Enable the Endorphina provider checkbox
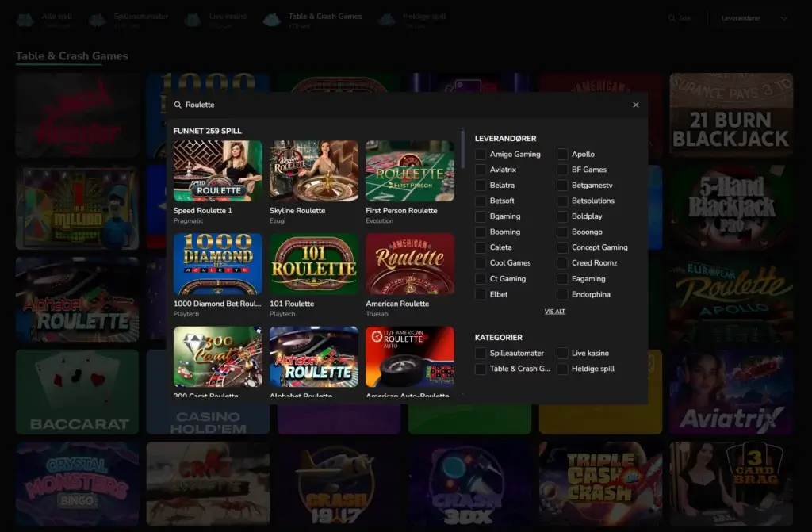This screenshot has width=812, height=532. point(562,294)
